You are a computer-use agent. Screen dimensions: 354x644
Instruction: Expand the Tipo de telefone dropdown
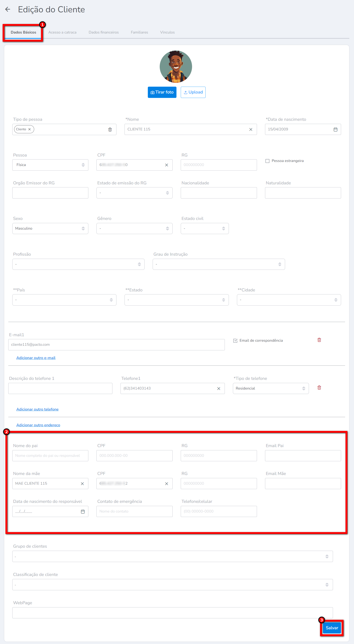(x=270, y=389)
